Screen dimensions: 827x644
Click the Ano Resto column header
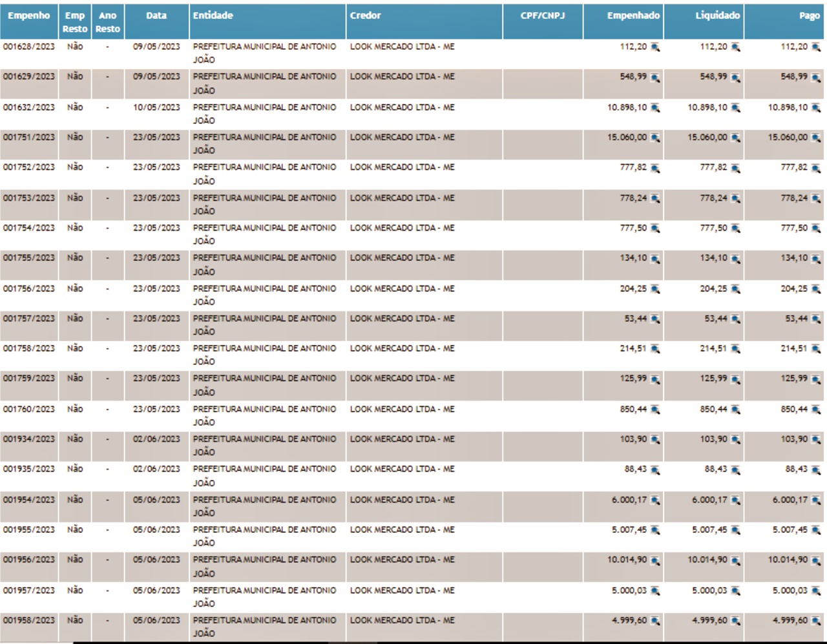(108, 22)
